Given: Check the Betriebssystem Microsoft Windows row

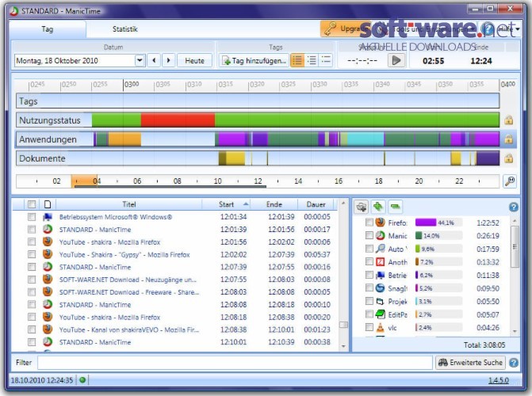Looking at the screenshot, I should pos(32,217).
